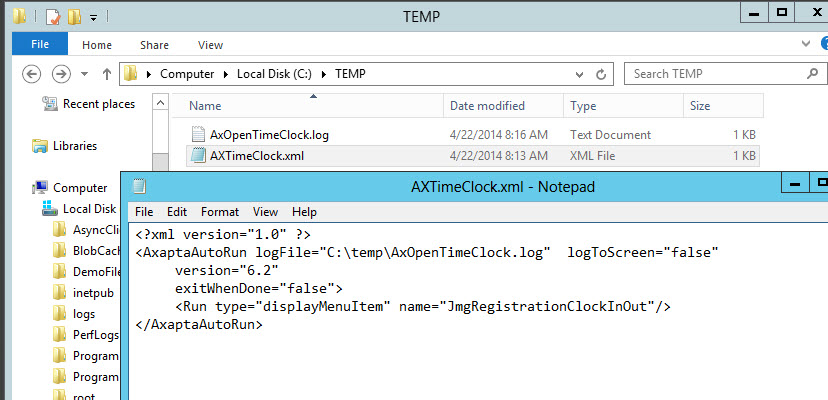Open the recent locations dropdown arrow
The height and width of the screenshot is (400, 828).
(84, 75)
